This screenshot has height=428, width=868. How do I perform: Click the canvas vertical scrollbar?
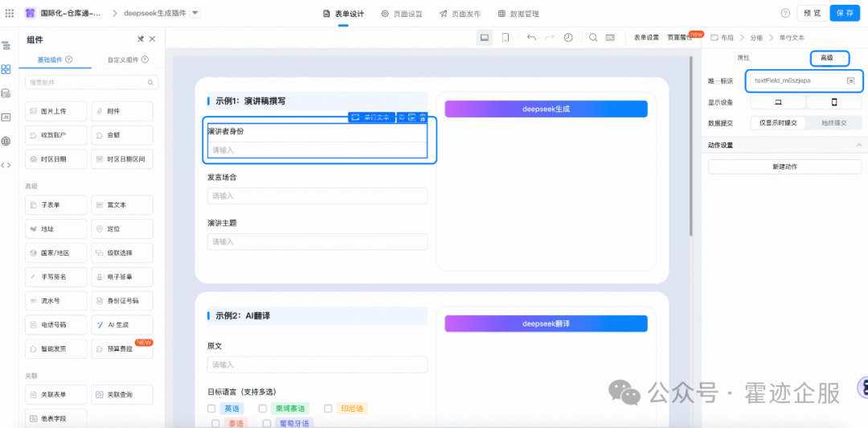(x=690, y=146)
